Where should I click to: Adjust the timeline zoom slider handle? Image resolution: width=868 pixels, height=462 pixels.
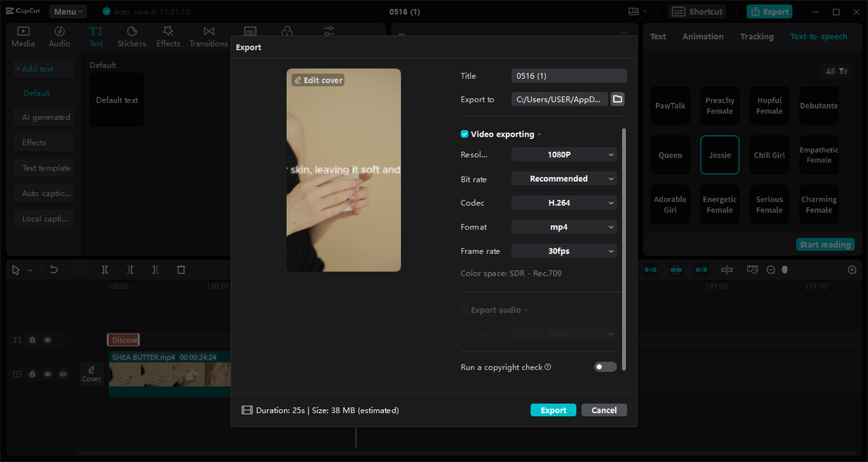[785, 270]
